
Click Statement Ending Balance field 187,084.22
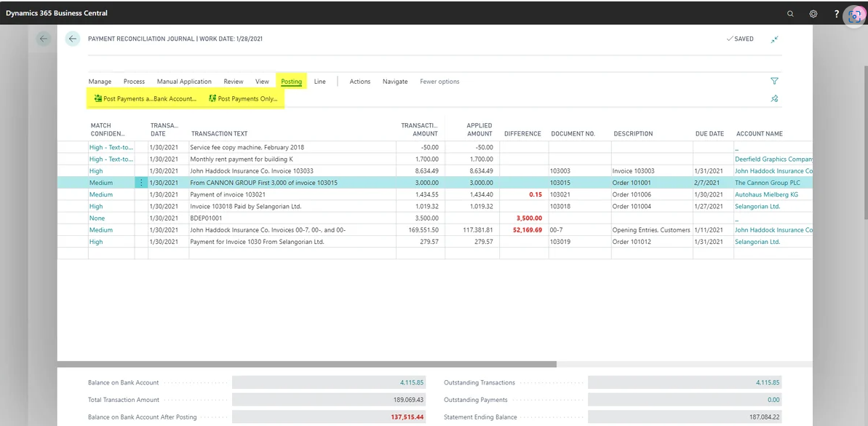tap(685, 417)
